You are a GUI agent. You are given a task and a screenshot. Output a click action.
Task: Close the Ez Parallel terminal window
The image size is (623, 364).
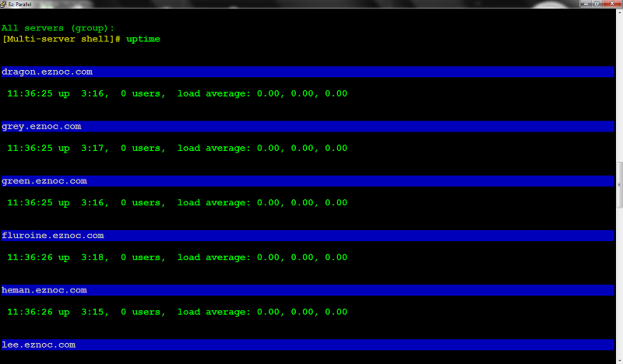click(x=612, y=4)
